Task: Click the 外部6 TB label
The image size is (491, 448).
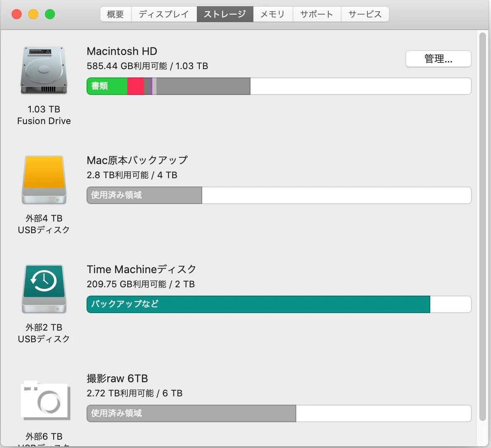Action: tap(44, 436)
